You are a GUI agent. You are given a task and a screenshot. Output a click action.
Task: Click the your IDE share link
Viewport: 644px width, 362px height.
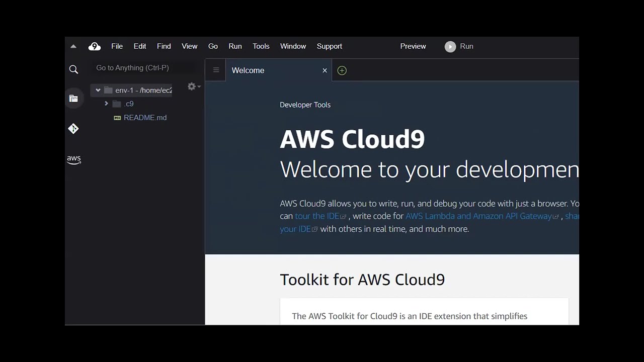point(299,229)
